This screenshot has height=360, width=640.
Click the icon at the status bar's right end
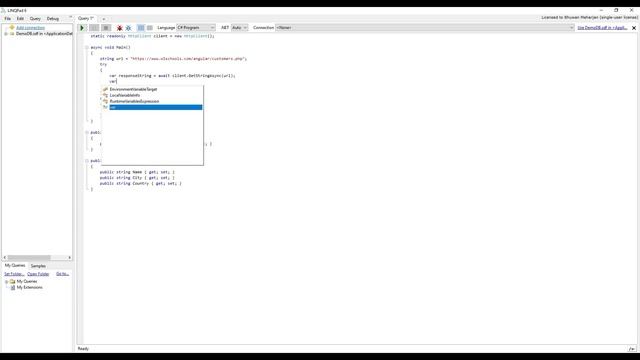pyautogui.click(x=632, y=349)
